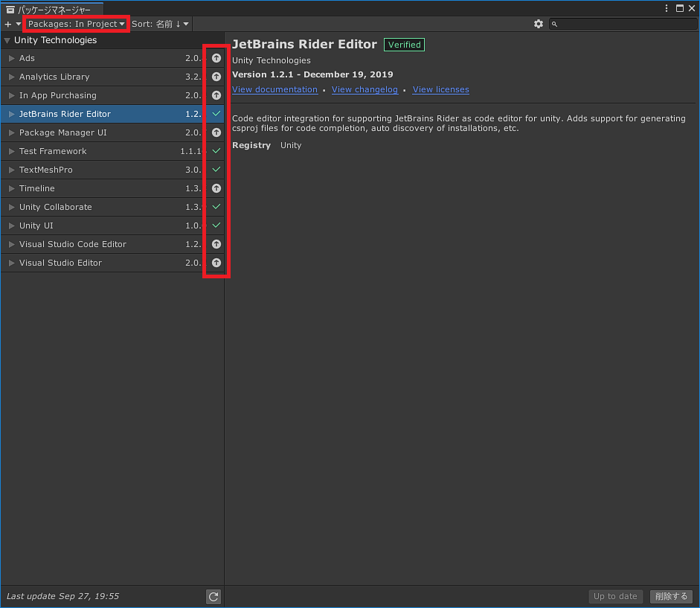Open the advanced settings gear menu
Screen dimensions: 700x608
(x=539, y=24)
